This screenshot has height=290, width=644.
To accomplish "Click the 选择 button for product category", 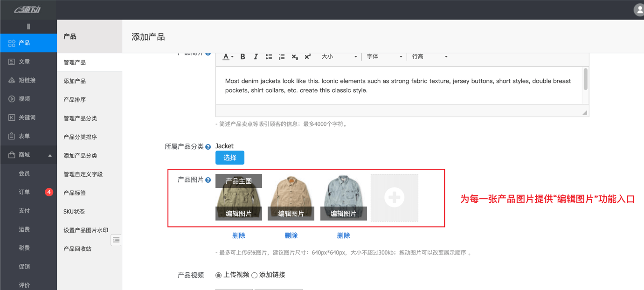I will [x=229, y=158].
